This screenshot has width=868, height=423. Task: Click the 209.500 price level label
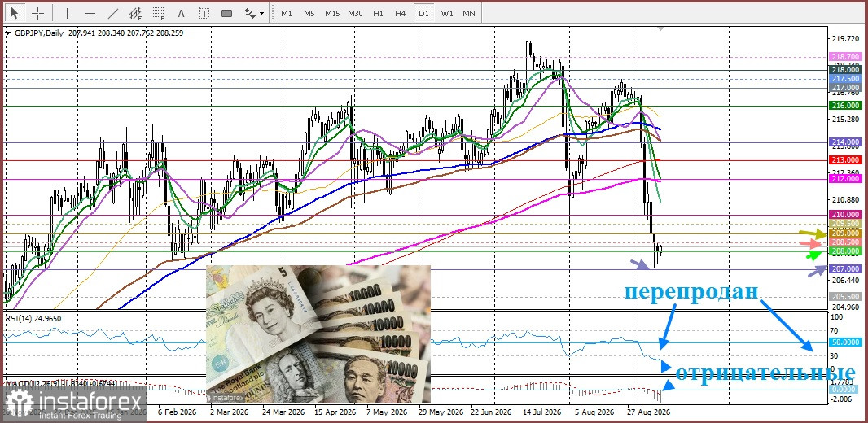[x=845, y=224]
